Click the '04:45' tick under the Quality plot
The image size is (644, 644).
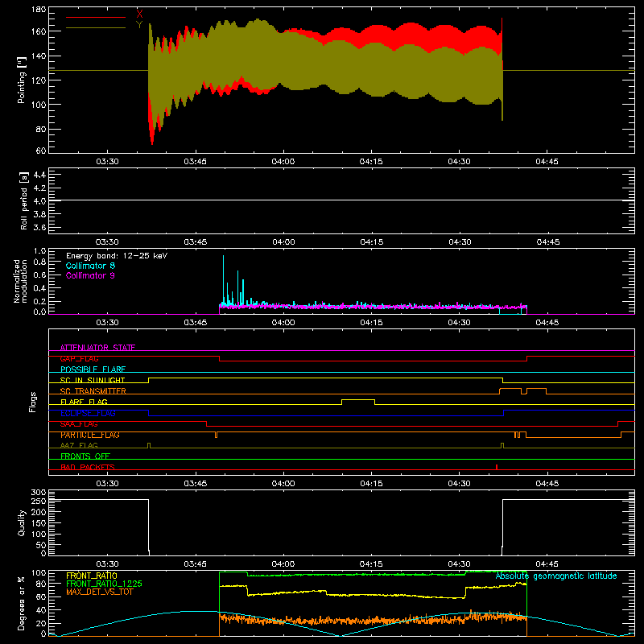click(x=547, y=564)
